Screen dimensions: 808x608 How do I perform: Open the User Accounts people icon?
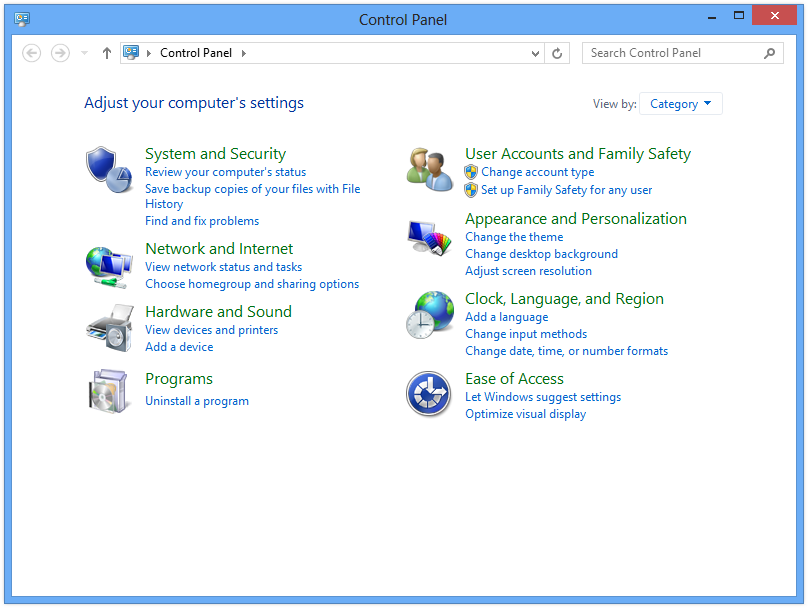429,170
